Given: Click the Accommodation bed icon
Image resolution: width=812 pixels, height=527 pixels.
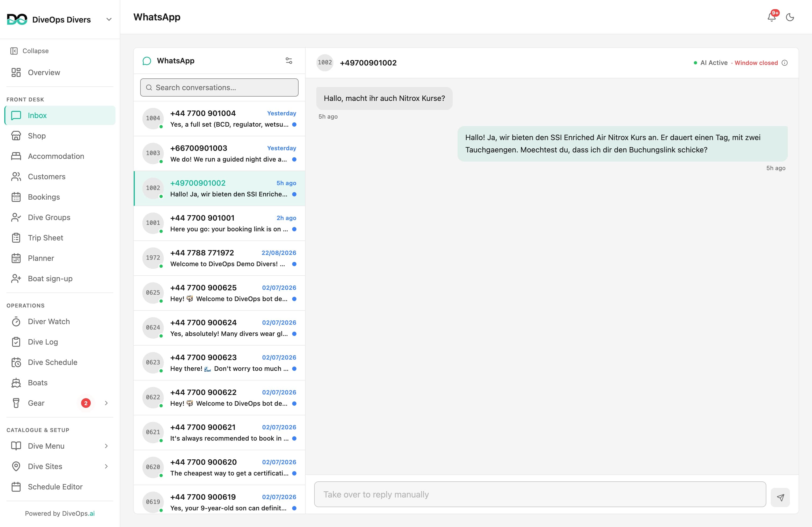Looking at the screenshot, I should point(16,156).
